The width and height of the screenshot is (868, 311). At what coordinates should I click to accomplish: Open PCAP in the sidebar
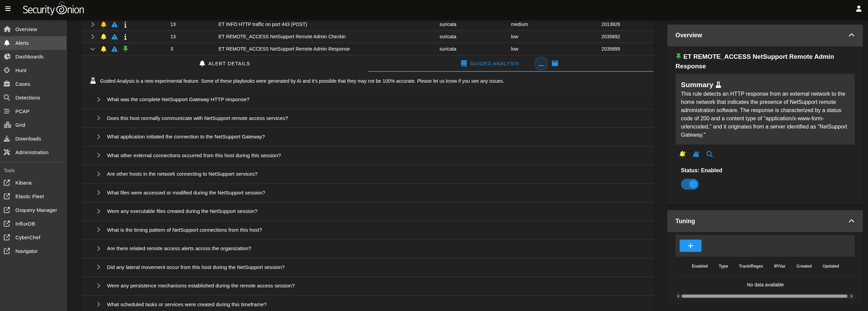point(33,111)
